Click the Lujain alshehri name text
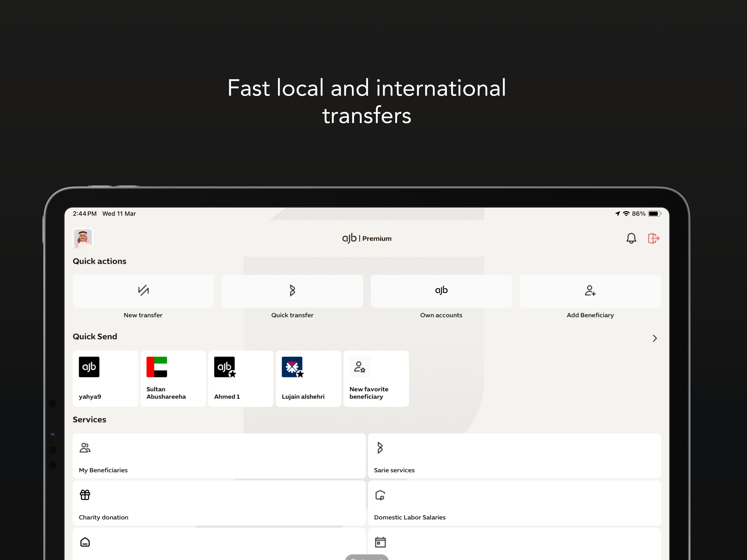Image resolution: width=747 pixels, height=560 pixels. tap(303, 397)
